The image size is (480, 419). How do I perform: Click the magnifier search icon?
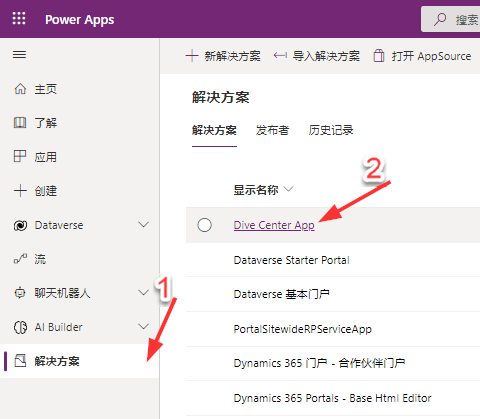click(x=440, y=19)
